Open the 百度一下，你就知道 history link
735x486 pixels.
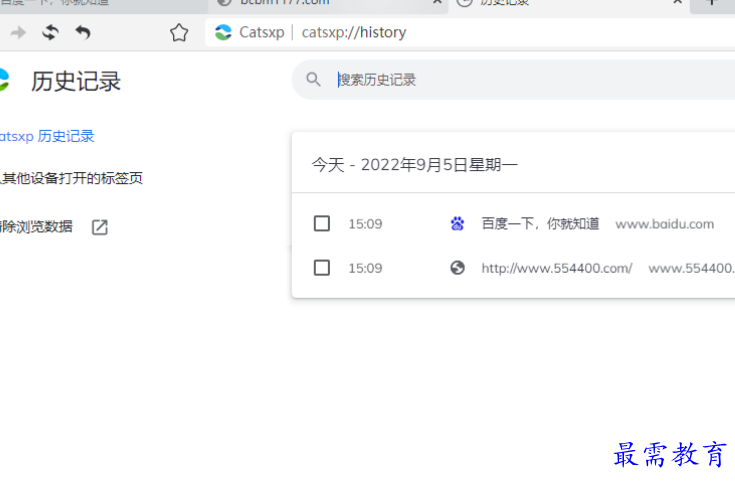(540, 224)
